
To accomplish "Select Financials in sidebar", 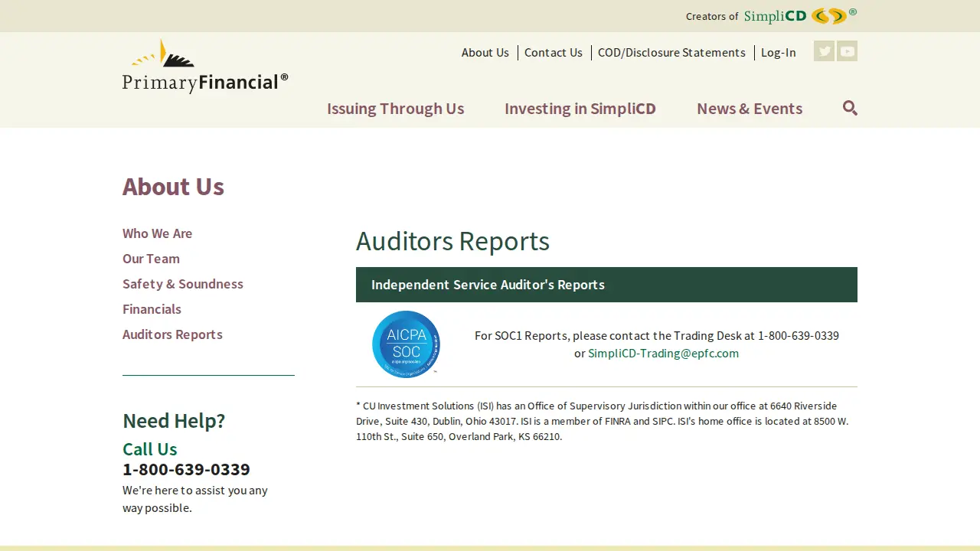I will point(152,309).
